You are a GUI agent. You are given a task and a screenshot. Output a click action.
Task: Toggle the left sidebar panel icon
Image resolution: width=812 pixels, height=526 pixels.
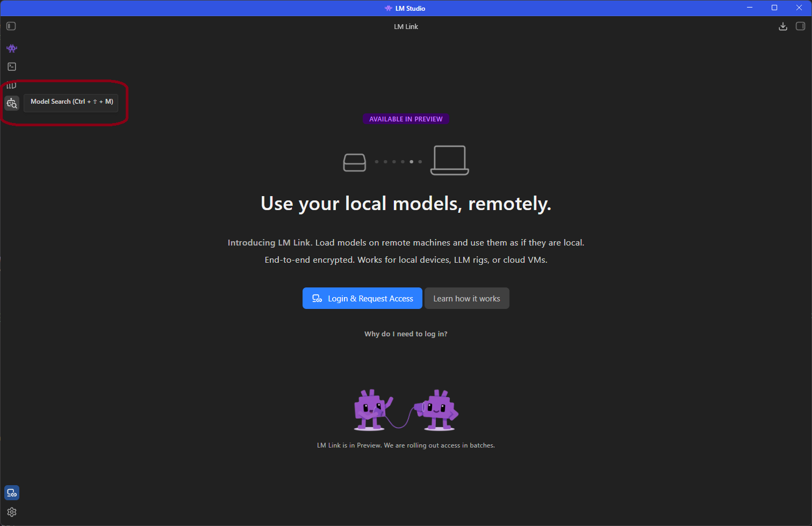(x=11, y=26)
